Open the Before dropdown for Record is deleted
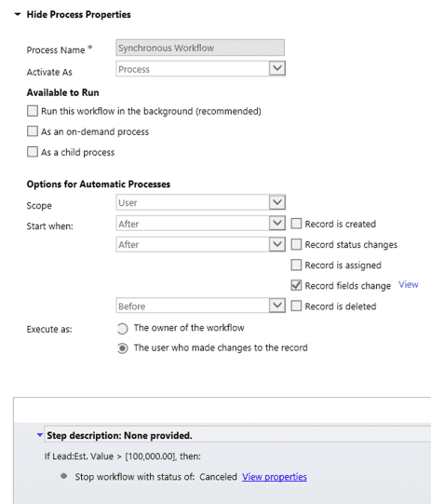This screenshot has width=431, height=504. (x=200, y=306)
